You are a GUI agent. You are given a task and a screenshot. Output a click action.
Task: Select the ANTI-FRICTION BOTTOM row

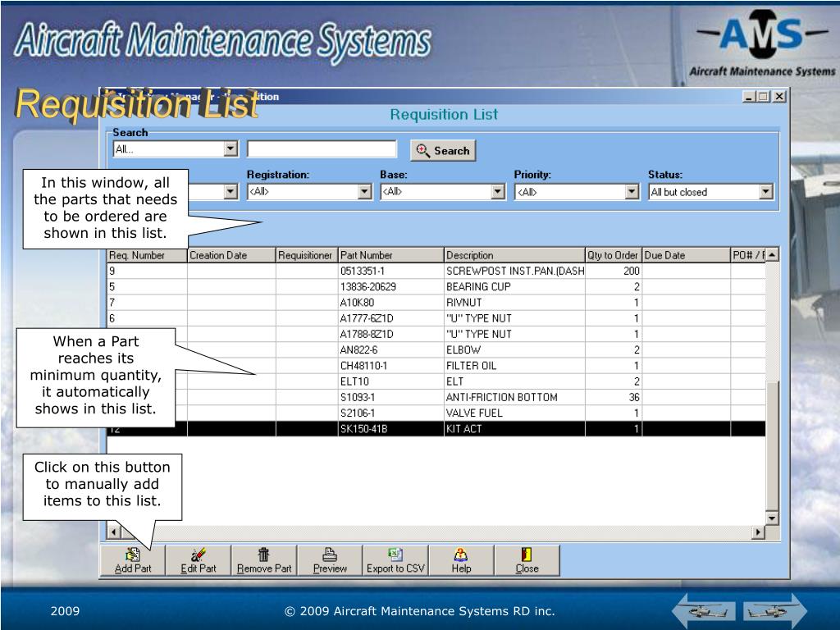point(436,397)
